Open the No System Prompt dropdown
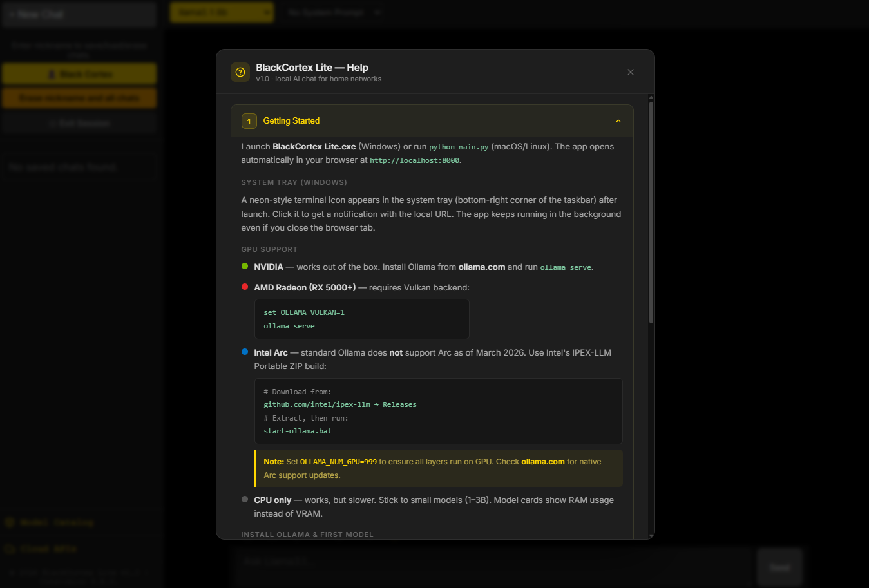 point(334,12)
